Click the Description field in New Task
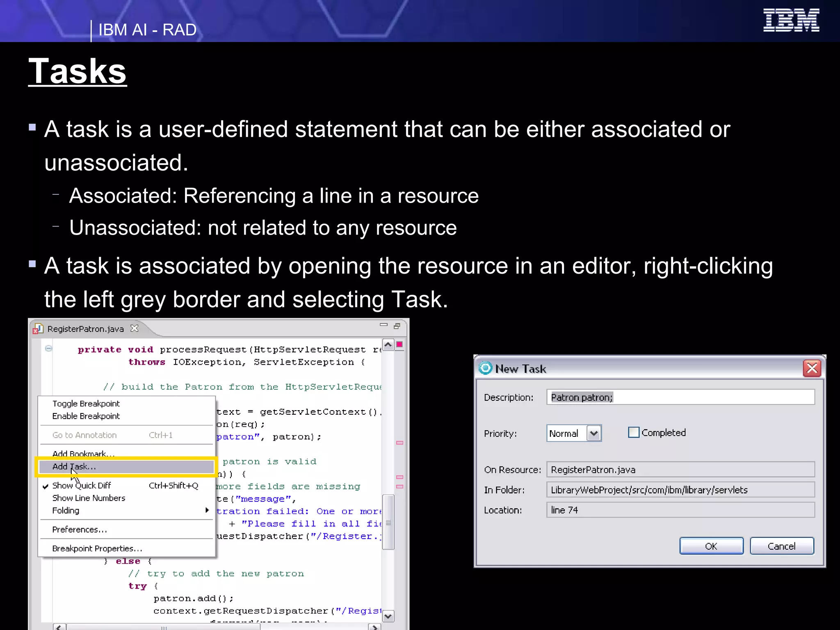The width and height of the screenshot is (840, 630). [x=680, y=397]
